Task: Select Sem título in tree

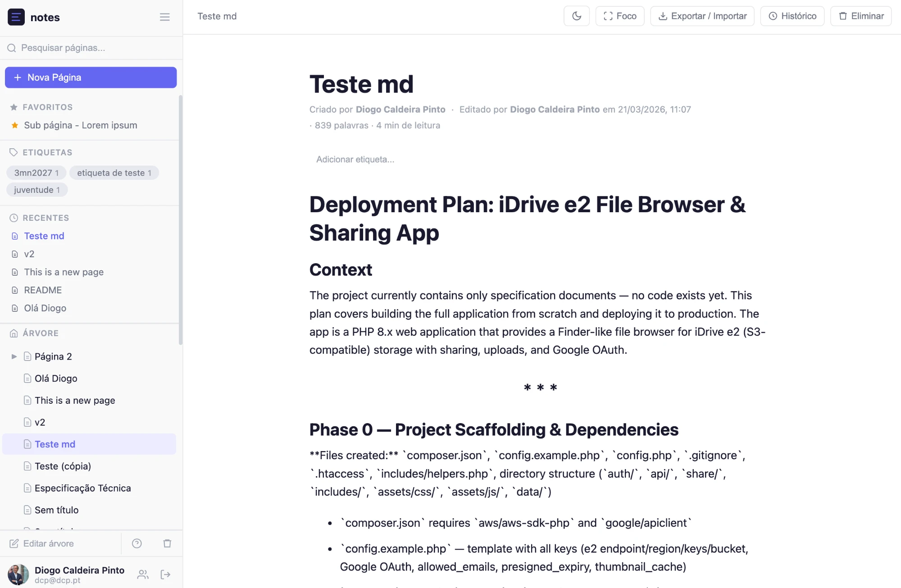Action: 56,510
